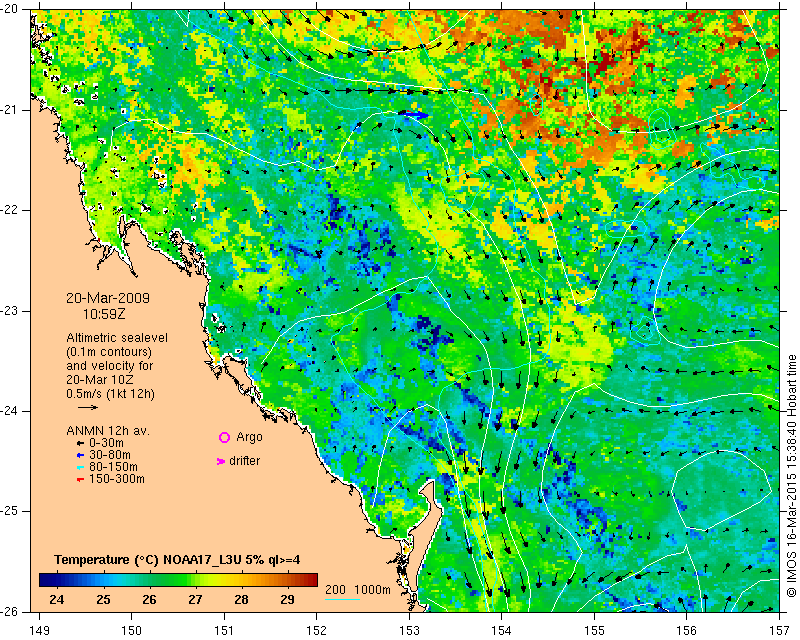Screen dimensions: 800x640
Task: Click the red 150-300m arrow legend marker
Action: pyautogui.click(x=80, y=480)
